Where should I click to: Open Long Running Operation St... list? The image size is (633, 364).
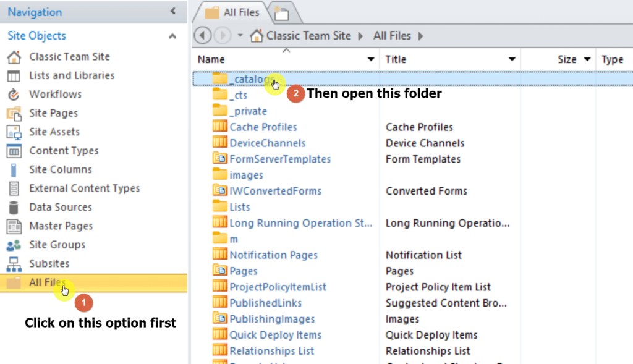301,223
